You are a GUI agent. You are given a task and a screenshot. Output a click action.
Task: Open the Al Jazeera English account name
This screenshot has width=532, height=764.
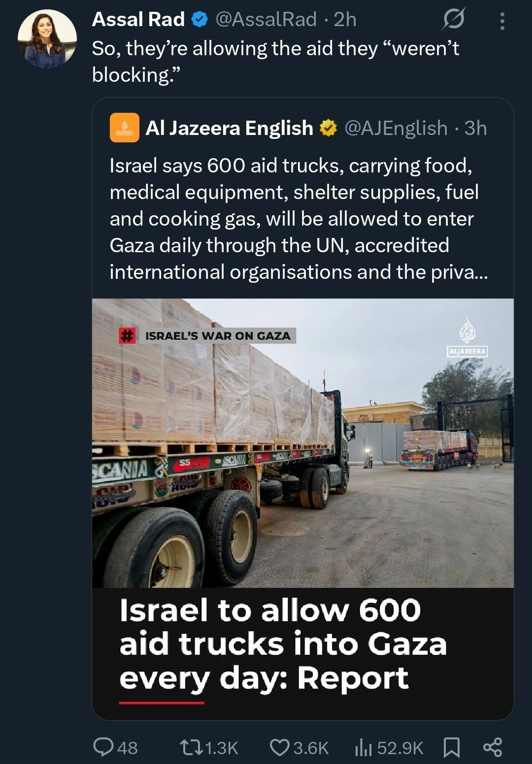[x=229, y=128]
